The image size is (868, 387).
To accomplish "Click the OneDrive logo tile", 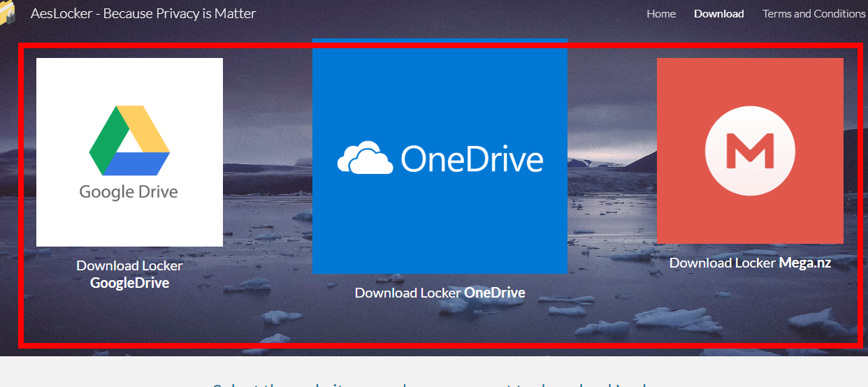I will (440, 156).
